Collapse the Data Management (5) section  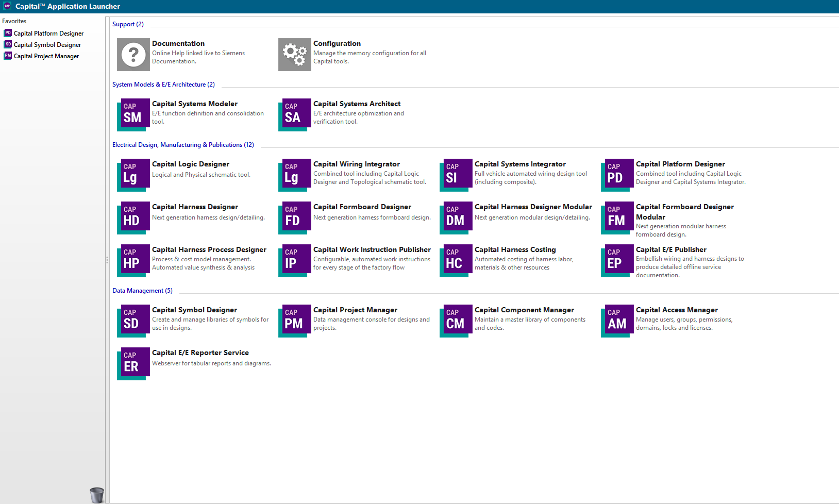142,291
